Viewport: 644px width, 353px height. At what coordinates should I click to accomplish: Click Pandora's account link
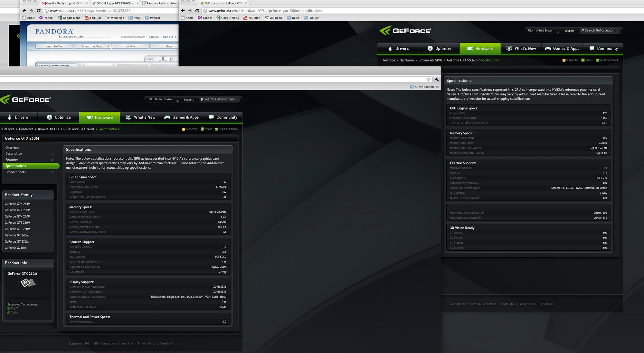(154, 37)
